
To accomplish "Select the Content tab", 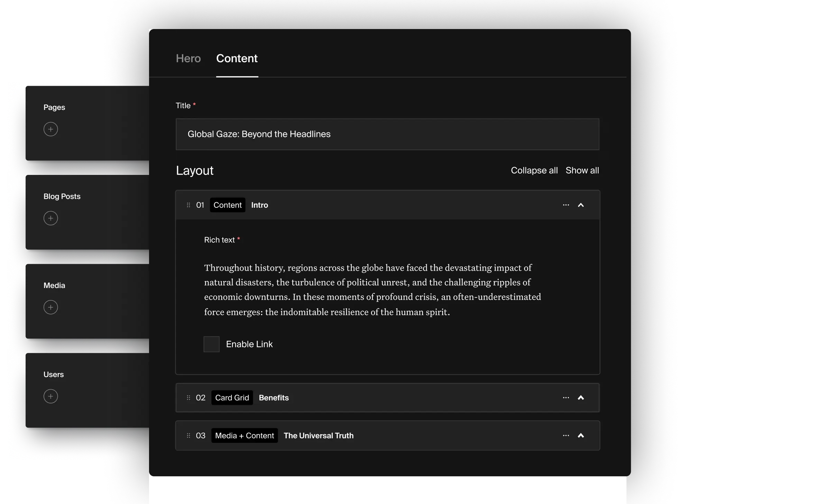I will pos(237,57).
